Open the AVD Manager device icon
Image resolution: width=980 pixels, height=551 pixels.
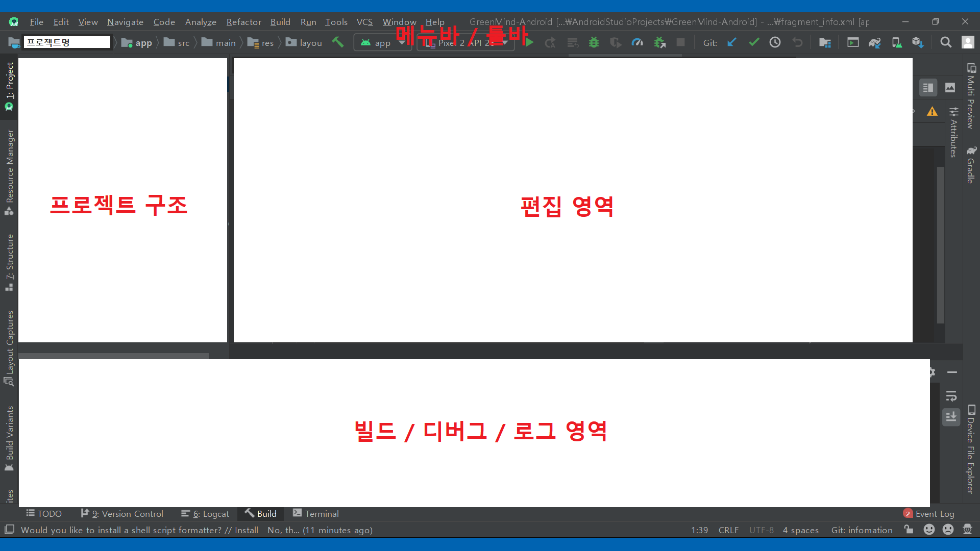[x=896, y=42]
